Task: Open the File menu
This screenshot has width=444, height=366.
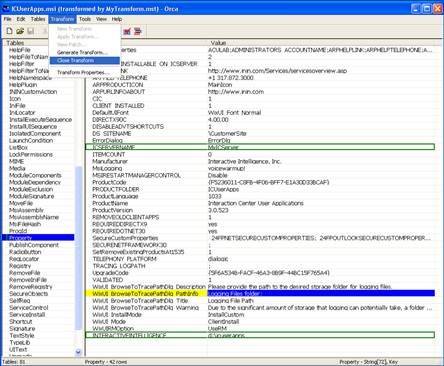Action: [7, 19]
